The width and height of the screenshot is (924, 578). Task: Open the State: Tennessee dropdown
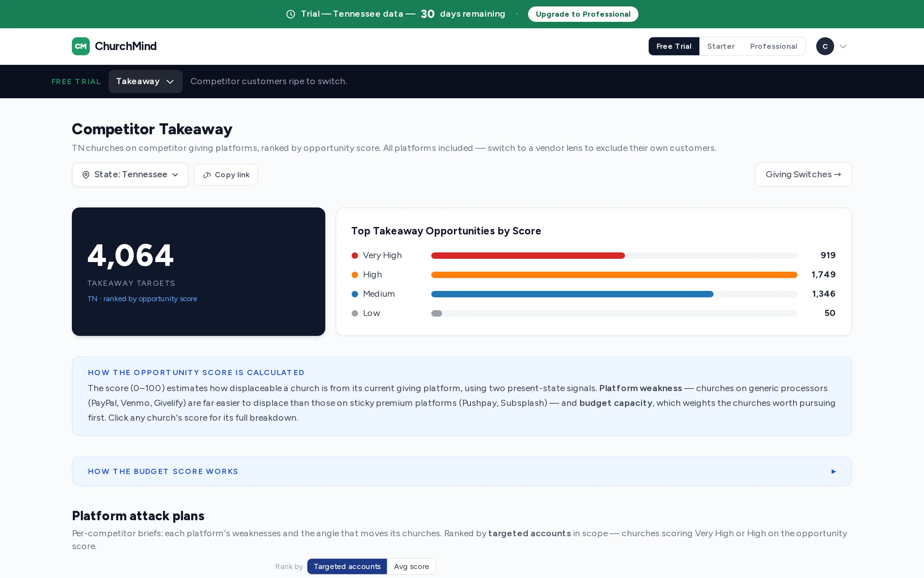[x=130, y=175]
